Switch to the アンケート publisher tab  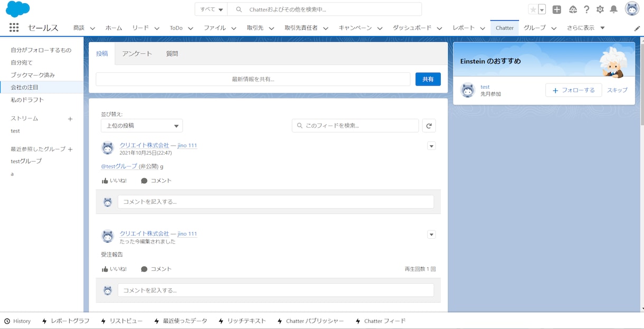point(137,54)
